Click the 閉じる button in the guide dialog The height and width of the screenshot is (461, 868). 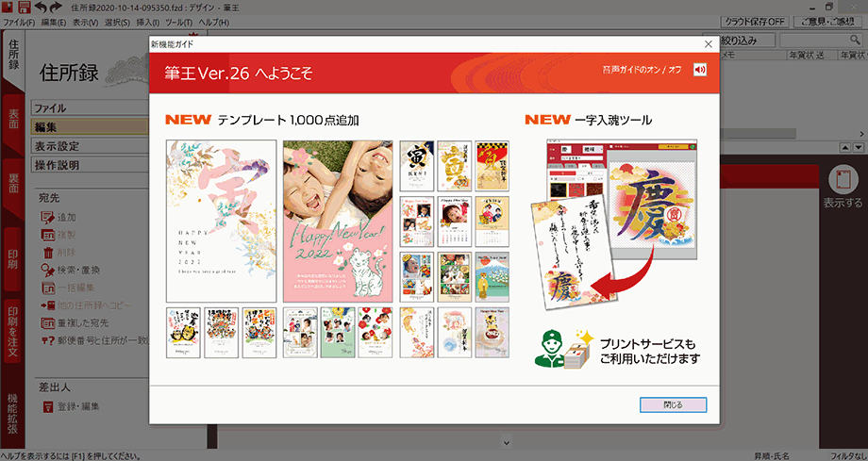[x=673, y=405]
